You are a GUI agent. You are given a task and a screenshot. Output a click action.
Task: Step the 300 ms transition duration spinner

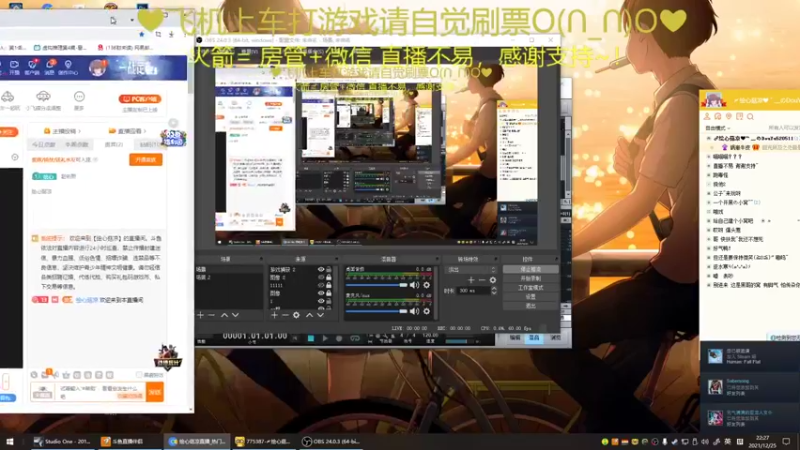[x=493, y=291]
